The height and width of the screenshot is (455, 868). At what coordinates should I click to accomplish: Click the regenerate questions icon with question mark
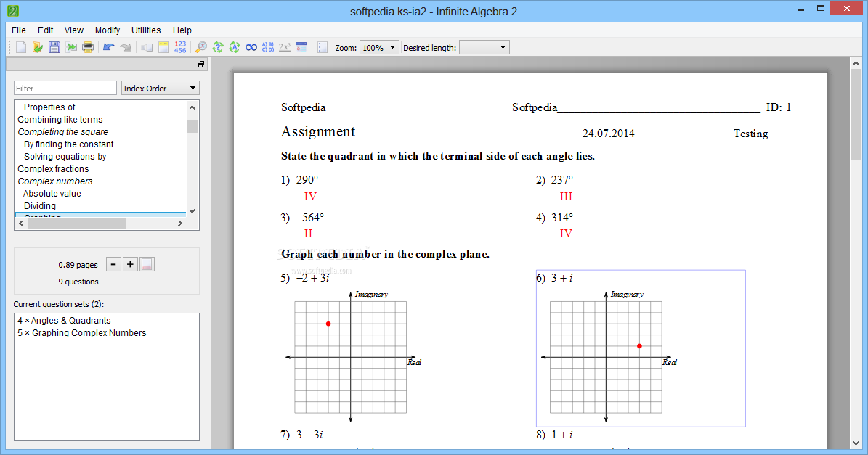click(x=218, y=48)
